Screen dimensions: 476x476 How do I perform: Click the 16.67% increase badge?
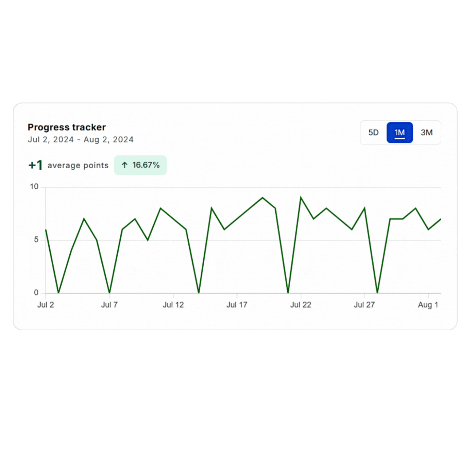tap(140, 165)
